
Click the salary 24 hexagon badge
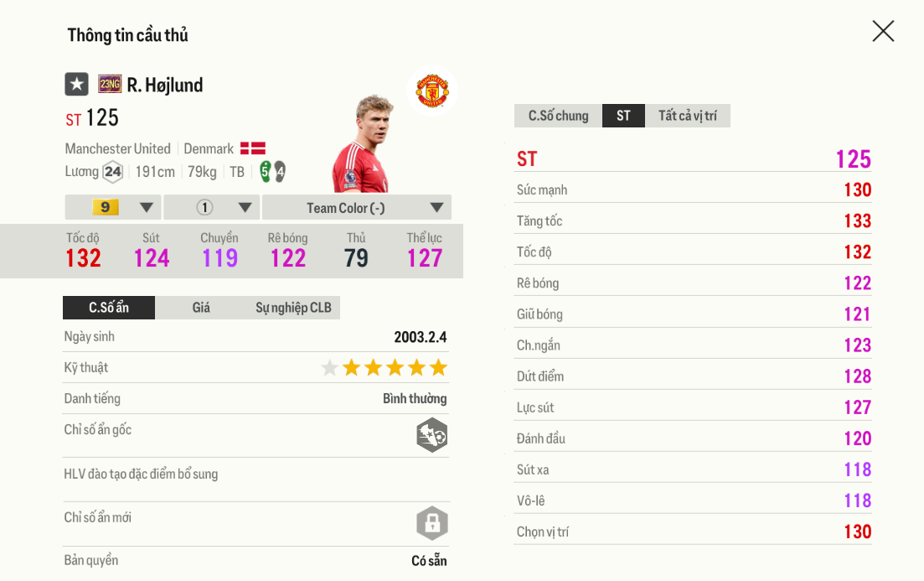pyautogui.click(x=112, y=172)
